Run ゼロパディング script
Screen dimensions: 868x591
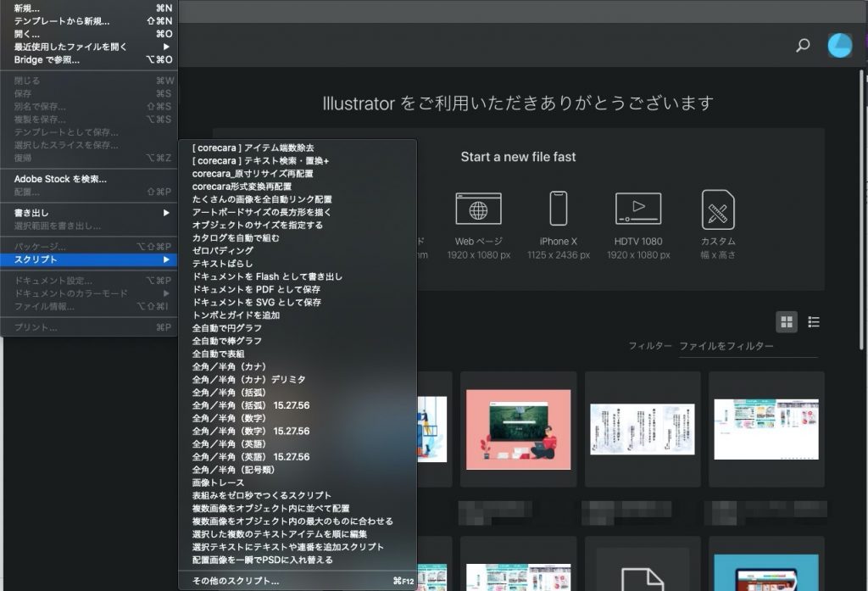pyautogui.click(x=298, y=250)
